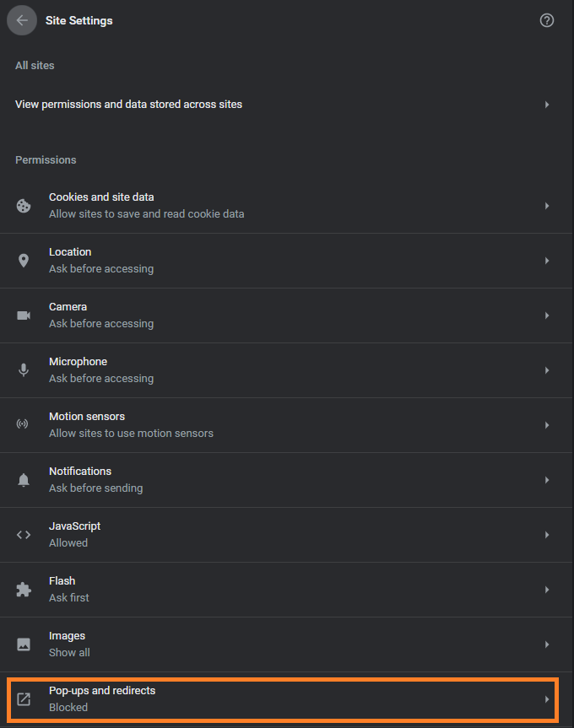The image size is (574, 728).
Task: Open the help question mark icon
Action: click(547, 20)
